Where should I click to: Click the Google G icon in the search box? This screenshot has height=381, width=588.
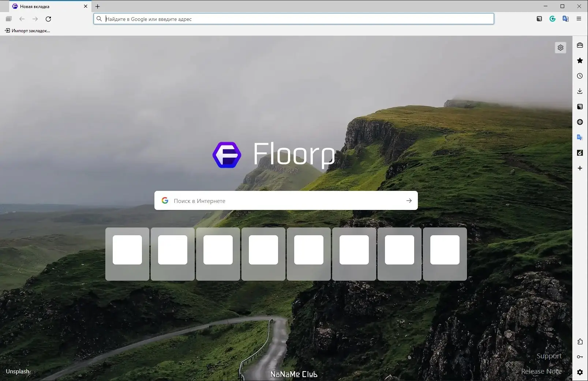(165, 200)
